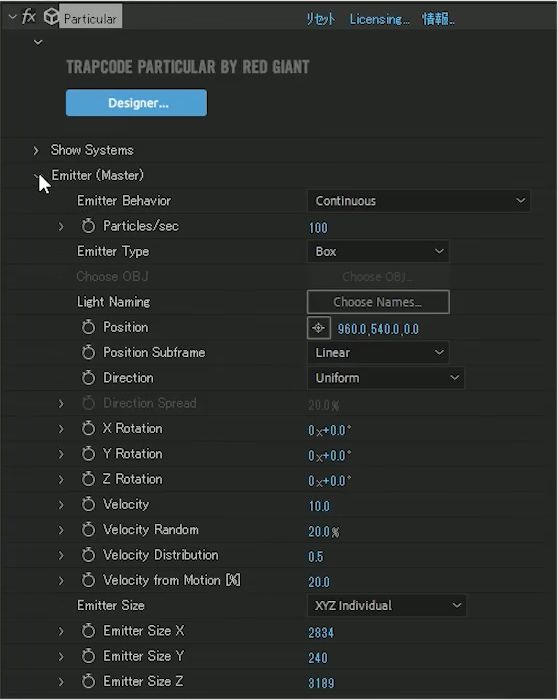This screenshot has height=700, width=558.
Task: Toggle the Emitter Size X stopwatch
Action: [88, 631]
